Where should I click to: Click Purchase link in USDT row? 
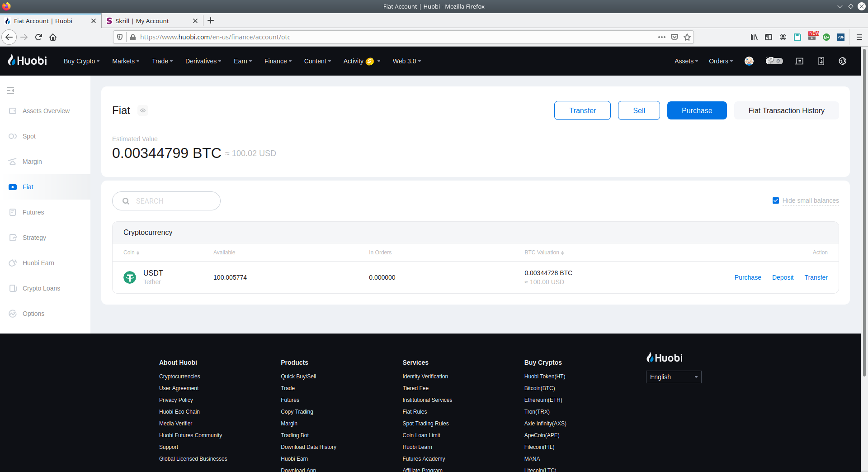pyautogui.click(x=748, y=277)
